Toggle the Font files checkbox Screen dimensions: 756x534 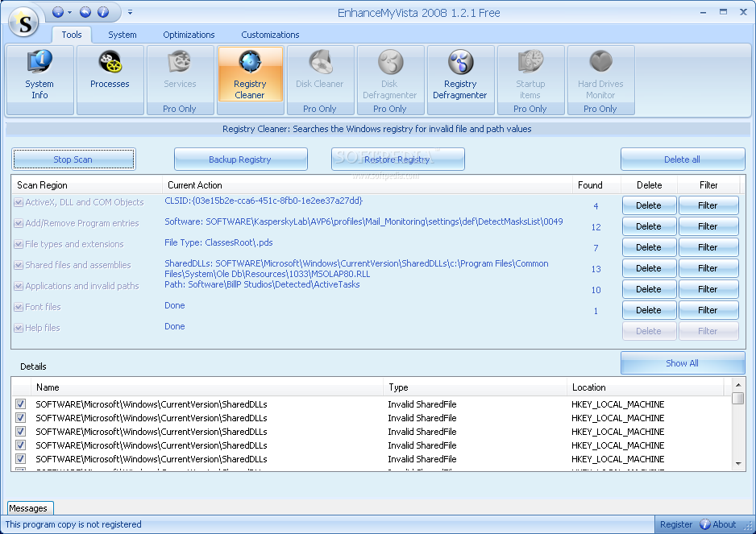pyautogui.click(x=19, y=307)
